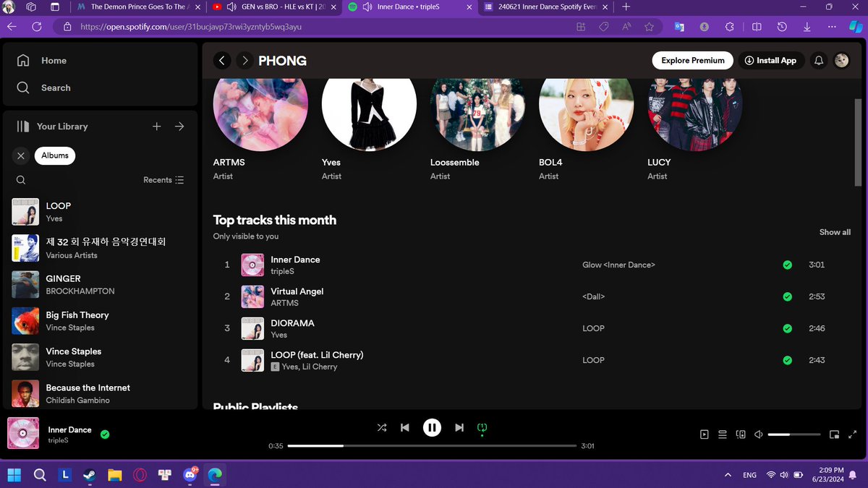Open the BOL4 artist link
Viewport: 868px width, 488px height.
tap(550, 163)
